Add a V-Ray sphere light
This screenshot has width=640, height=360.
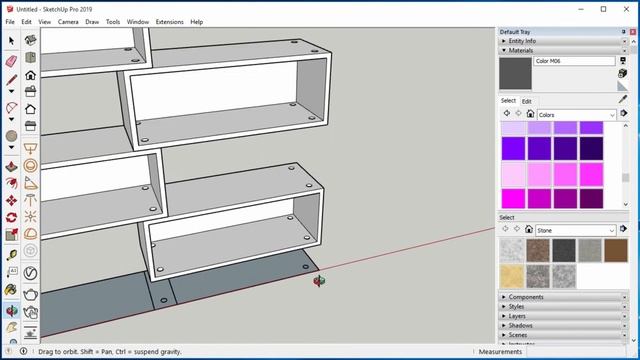click(31, 166)
